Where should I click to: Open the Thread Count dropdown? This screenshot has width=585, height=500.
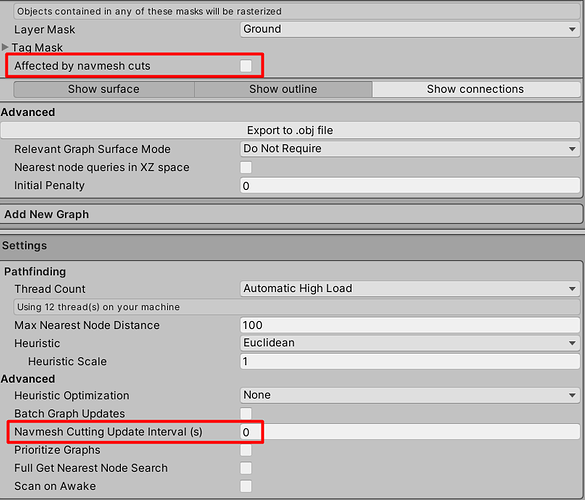point(410,288)
